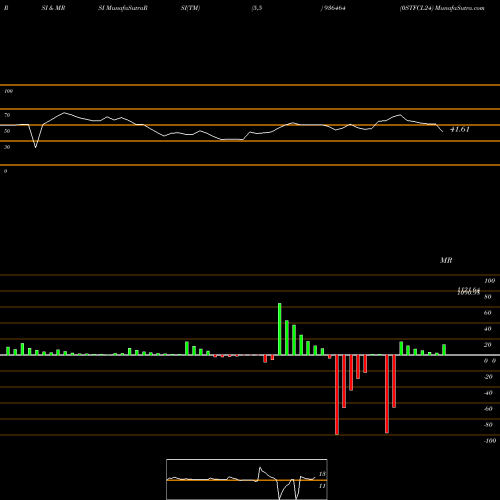500x500 pixels.
Task: Click the MR axis label 60
Action: pyautogui.click(x=488, y=313)
